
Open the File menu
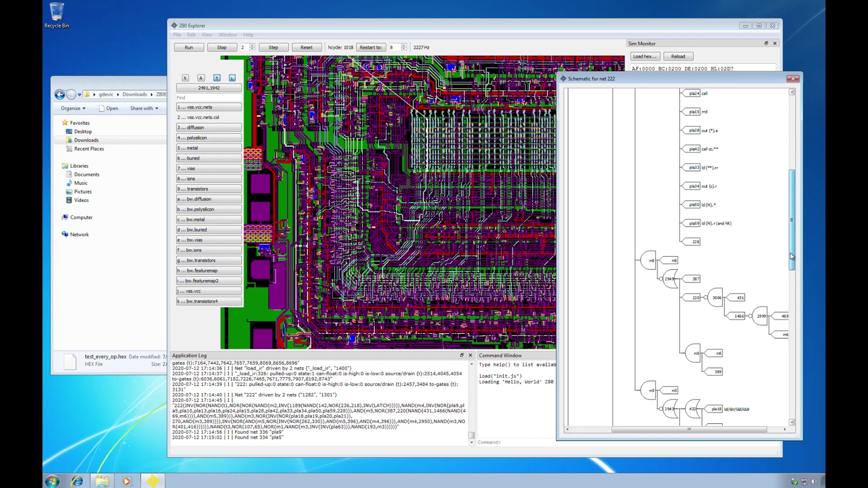click(177, 35)
